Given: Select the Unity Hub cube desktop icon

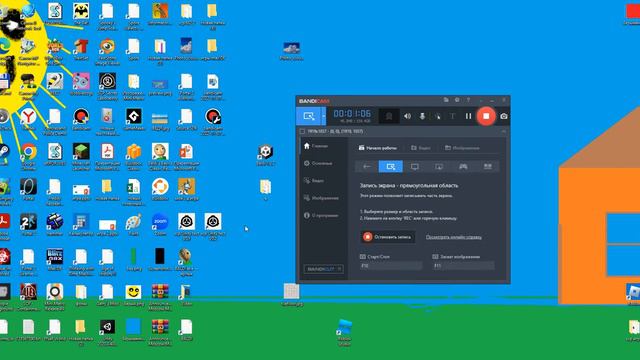Looking at the screenshot, I should pyautogui.click(x=265, y=155).
